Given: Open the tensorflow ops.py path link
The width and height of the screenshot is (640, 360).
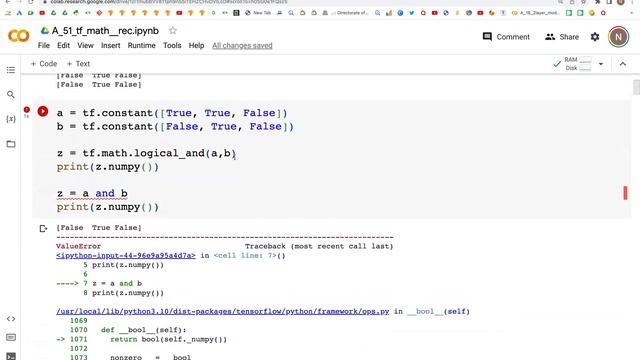Looking at the screenshot, I should pyautogui.click(x=223, y=311).
